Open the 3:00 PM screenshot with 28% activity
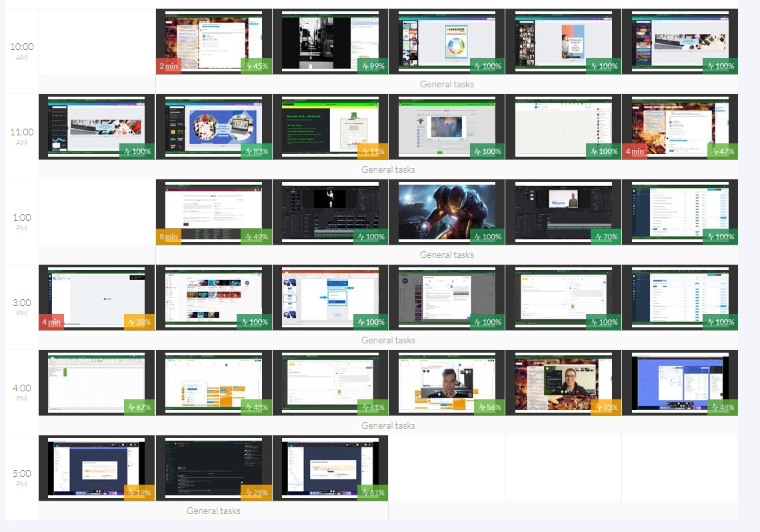The width and height of the screenshot is (760, 532). pos(97,297)
